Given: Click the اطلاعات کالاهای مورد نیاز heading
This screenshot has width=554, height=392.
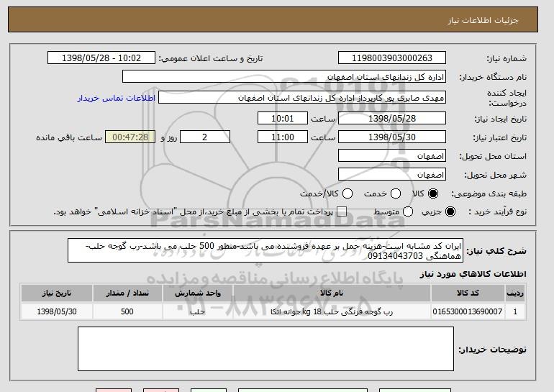Looking at the screenshot, I should pyautogui.click(x=473, y=274).
